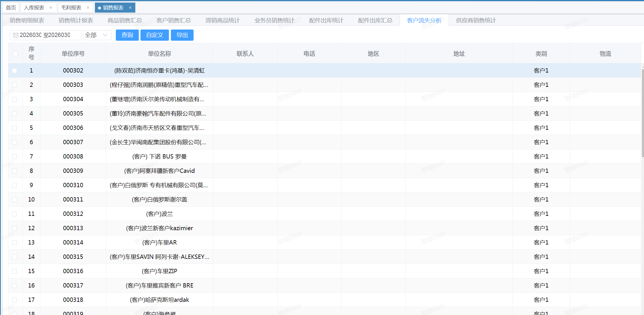Click the 自定义 custom button
This screenshot has width=644, height=315.
click(x=155, y=35)
